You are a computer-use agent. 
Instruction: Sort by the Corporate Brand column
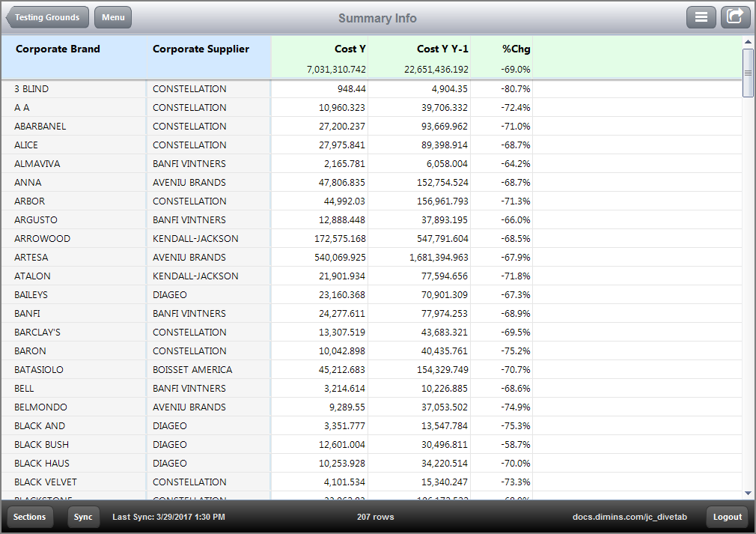(58, 49)
